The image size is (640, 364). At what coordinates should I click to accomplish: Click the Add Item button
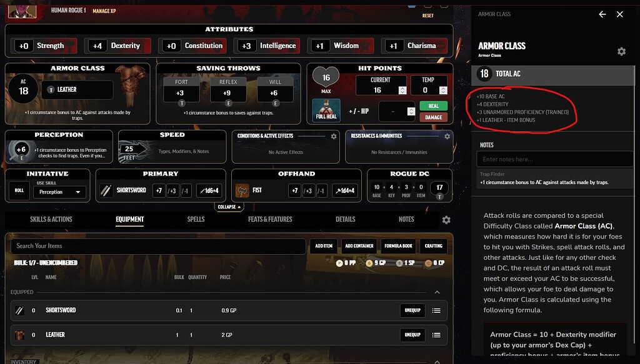click(323, 246)
